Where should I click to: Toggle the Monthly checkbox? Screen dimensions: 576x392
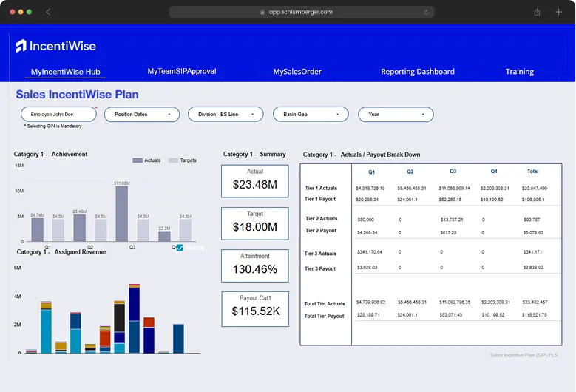(x=180, y=248)
